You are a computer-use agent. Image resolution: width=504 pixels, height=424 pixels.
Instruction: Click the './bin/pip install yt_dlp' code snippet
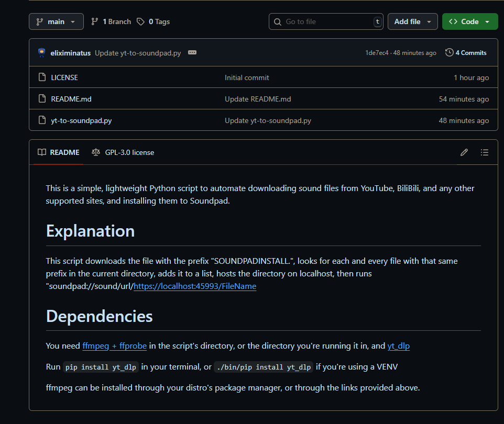[264, 367]
